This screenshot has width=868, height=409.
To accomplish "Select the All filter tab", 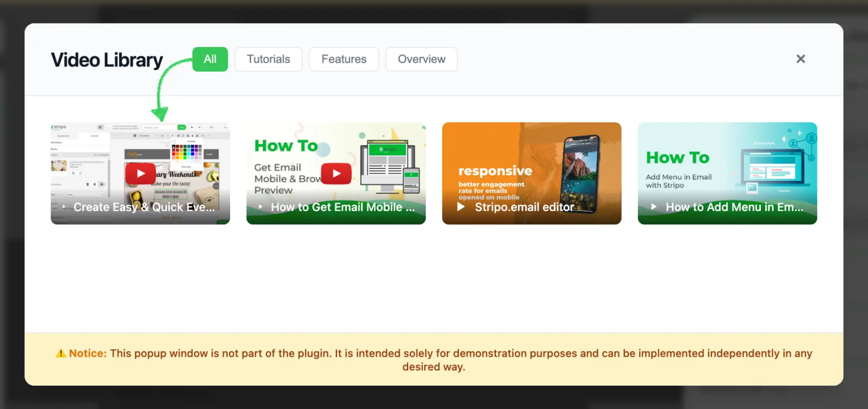I will (210, 59).
